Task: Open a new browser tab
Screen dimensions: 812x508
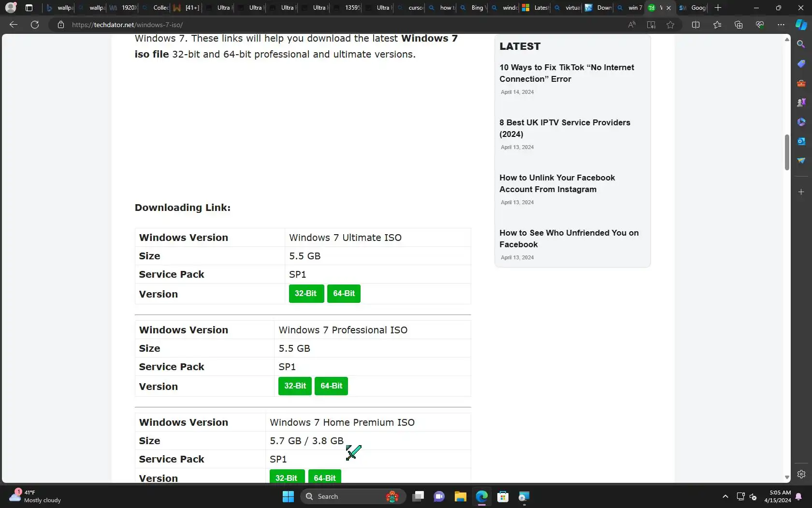Action: point(718,8)
